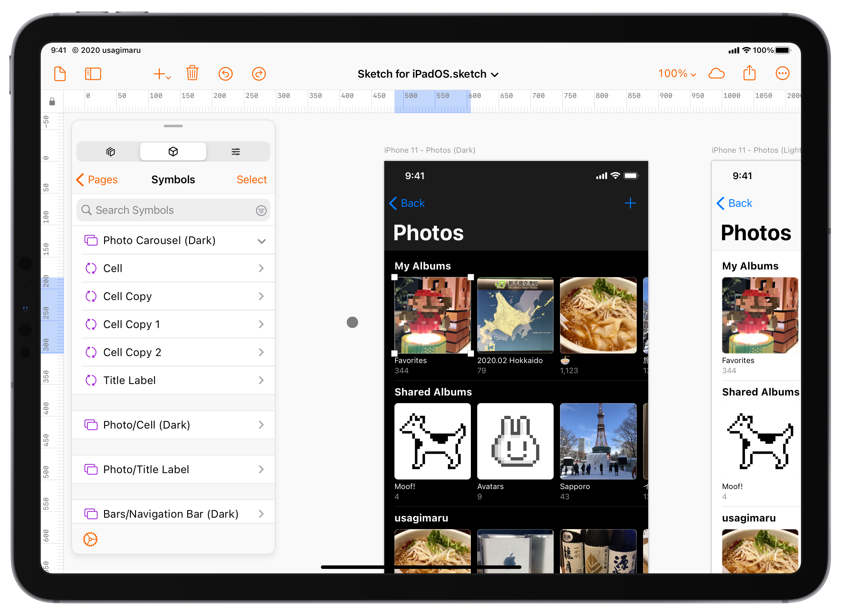Click the new document icon

click(60, 74)
